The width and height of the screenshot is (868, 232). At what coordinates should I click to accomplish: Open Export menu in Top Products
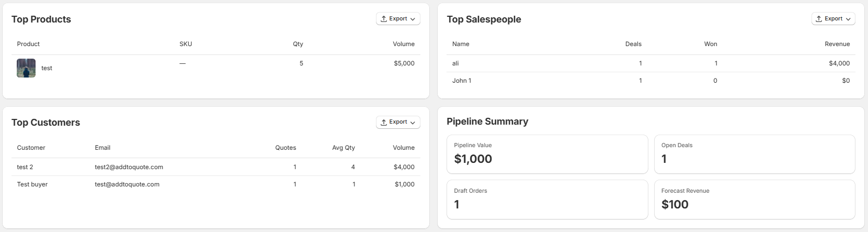(398, 19)
